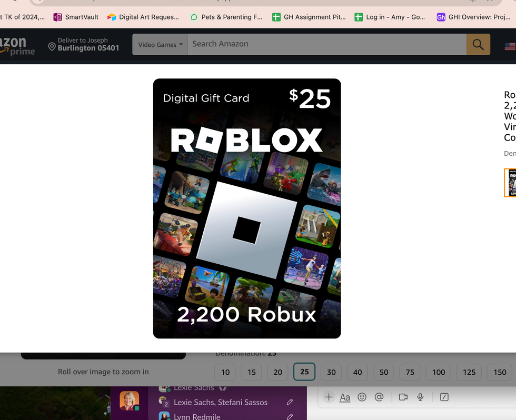This screenshot has width=516, height=420.
Task: Open Lexie Sachs, Stefani Sassos conversation
Action: tap(221, 402)
